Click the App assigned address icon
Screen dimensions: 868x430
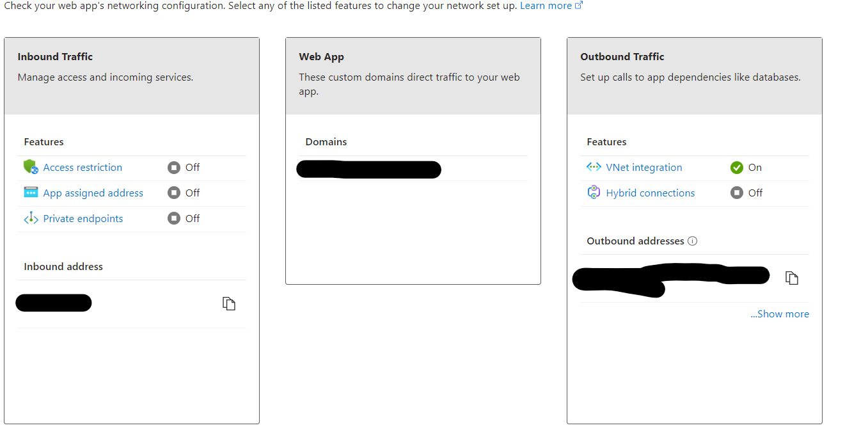point(31,192)
